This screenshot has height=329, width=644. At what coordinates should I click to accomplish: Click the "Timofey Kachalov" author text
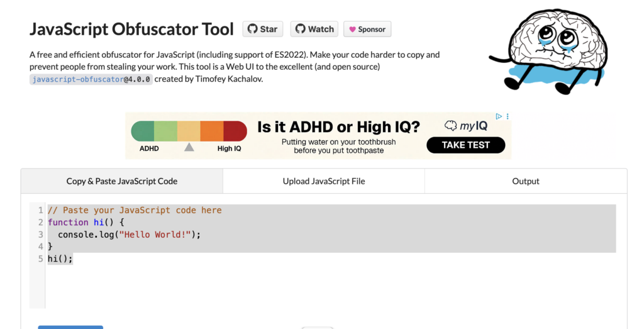point(229,79)
